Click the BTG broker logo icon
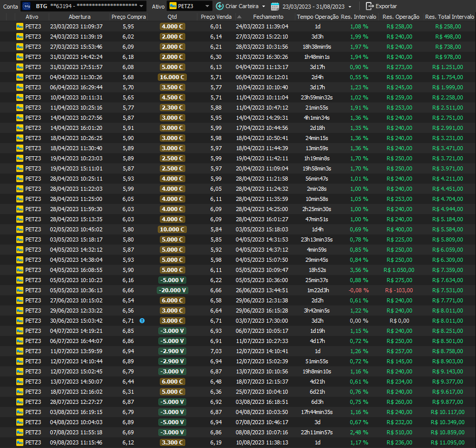Image resolution: width=476 pixels, height=448 pixels. point(27,6)
